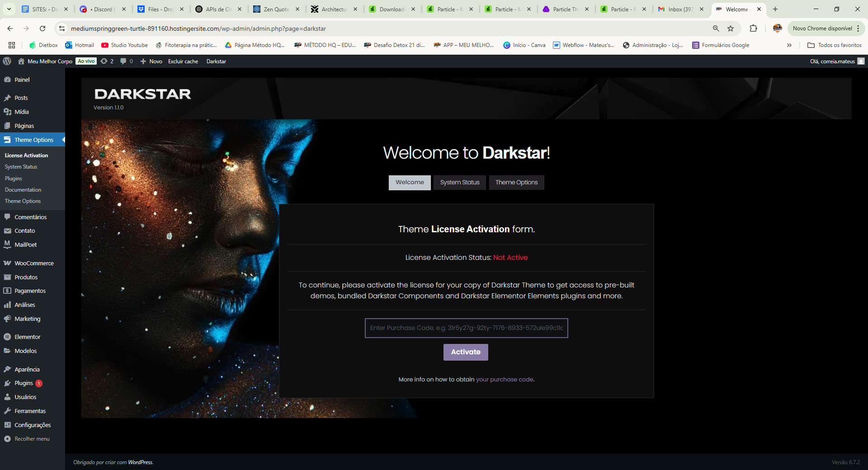Open the Início - Canva bookmark

524,45
